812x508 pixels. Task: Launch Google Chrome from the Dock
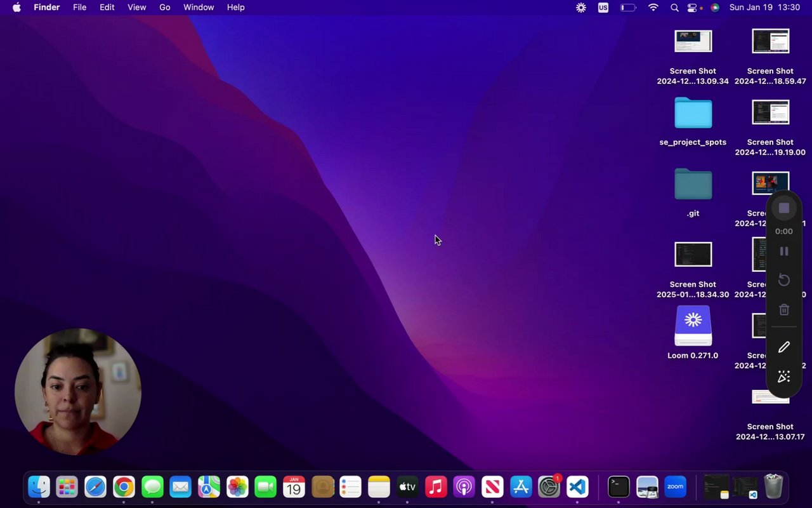point(124,487)
